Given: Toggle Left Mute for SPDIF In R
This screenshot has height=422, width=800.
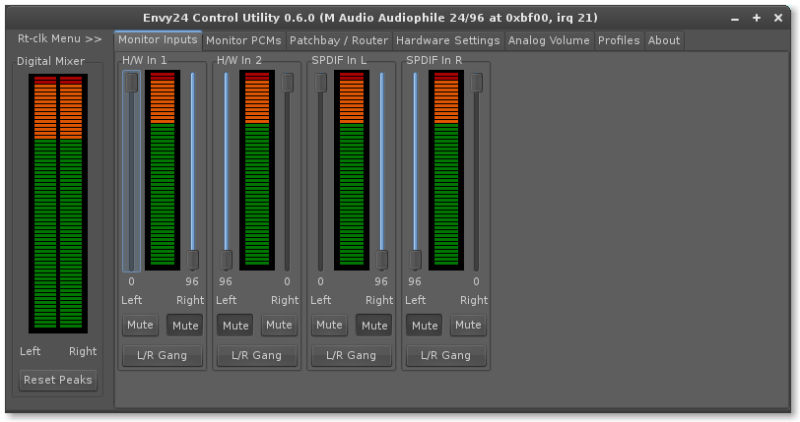Looking at the screenshot, I should tap(424, 325).
